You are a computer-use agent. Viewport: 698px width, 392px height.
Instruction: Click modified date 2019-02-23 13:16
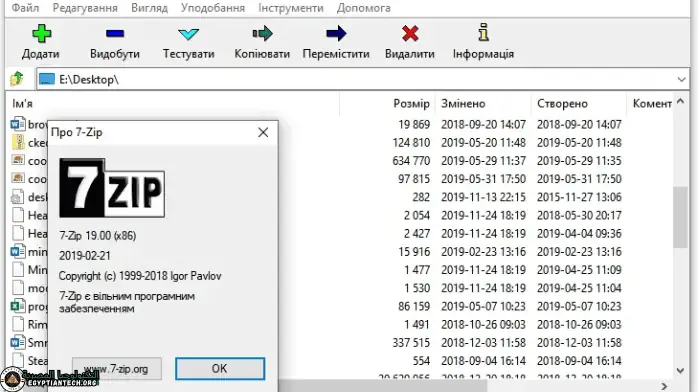tap(483, 251)
